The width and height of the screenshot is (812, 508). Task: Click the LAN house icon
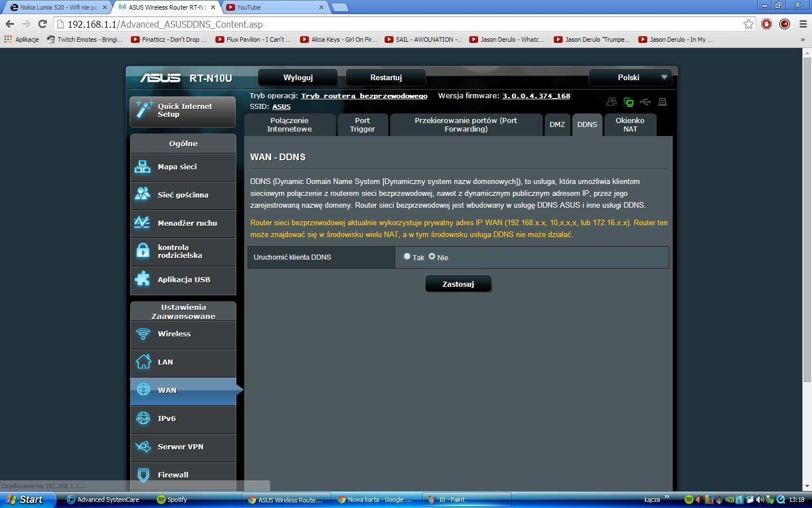tap(143, 362)
